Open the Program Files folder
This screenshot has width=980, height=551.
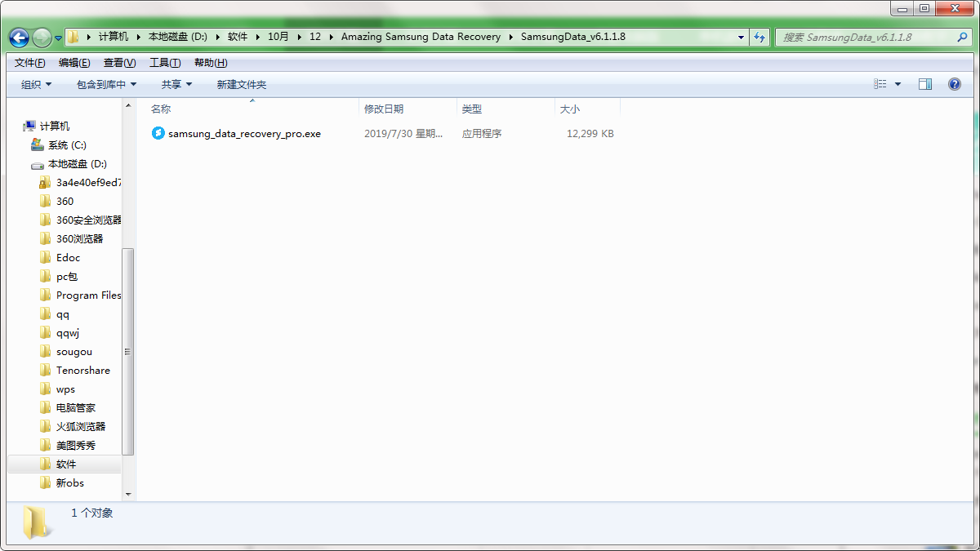(88, 295)
